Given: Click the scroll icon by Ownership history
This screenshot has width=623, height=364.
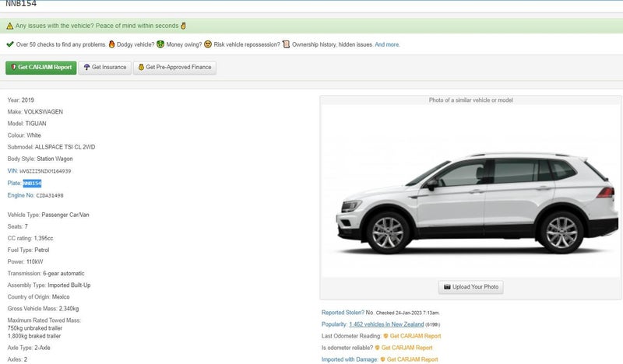Looking at the screenshot, I should pos(286,44).
